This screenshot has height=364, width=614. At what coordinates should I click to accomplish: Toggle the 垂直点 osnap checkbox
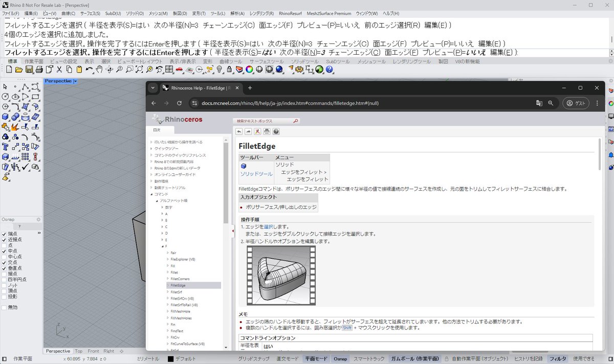point(4,268)
